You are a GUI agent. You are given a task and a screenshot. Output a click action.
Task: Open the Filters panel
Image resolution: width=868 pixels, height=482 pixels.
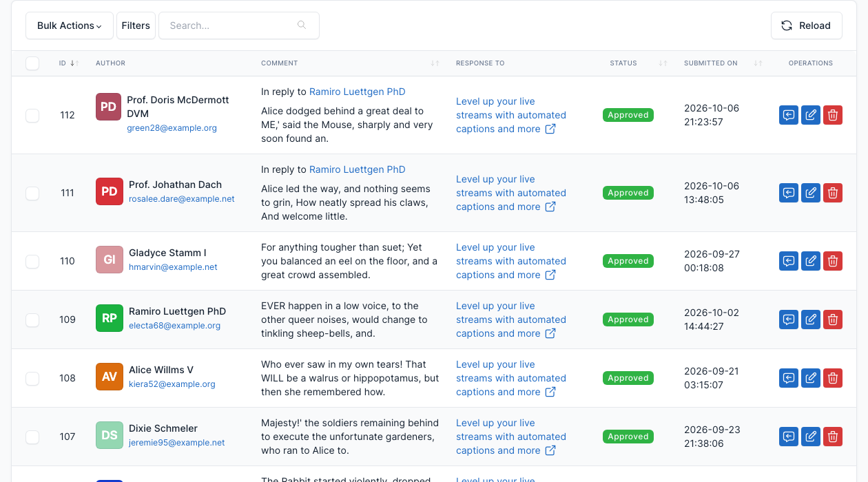click(136, 25)
